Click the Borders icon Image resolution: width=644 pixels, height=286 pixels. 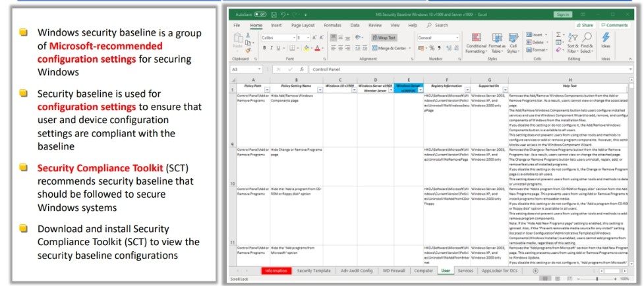tap(293, 48)
